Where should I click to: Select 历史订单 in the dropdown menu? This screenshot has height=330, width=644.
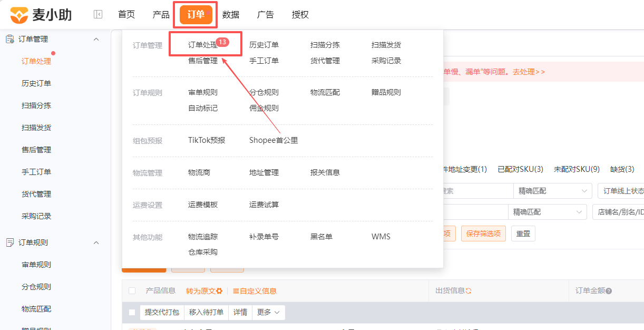tap(264, 45)
